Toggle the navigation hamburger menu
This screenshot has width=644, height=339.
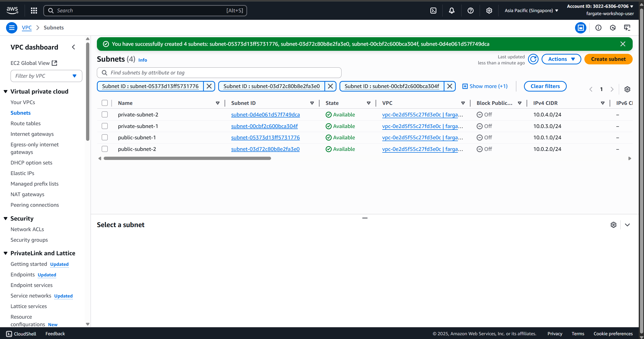point(12,28)
